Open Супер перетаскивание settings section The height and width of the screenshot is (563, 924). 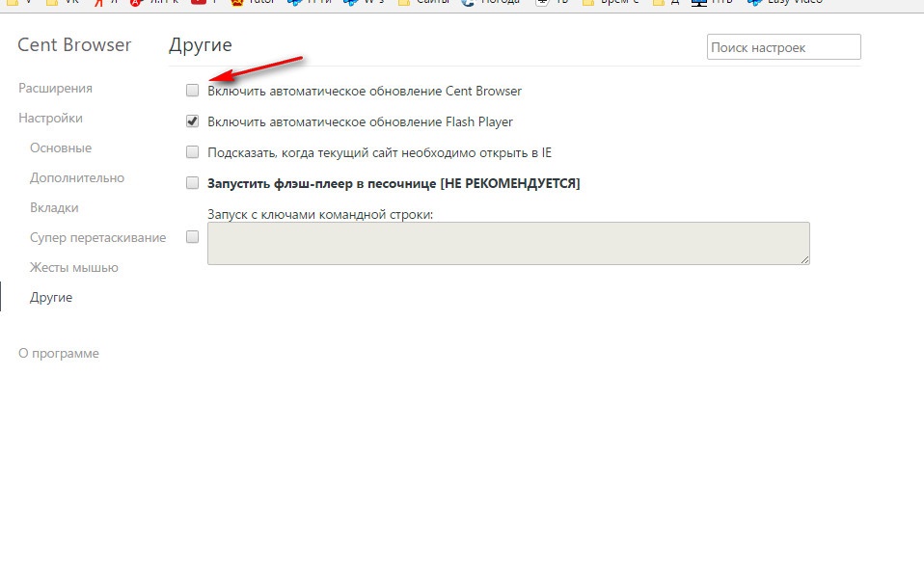pos(97,237)
